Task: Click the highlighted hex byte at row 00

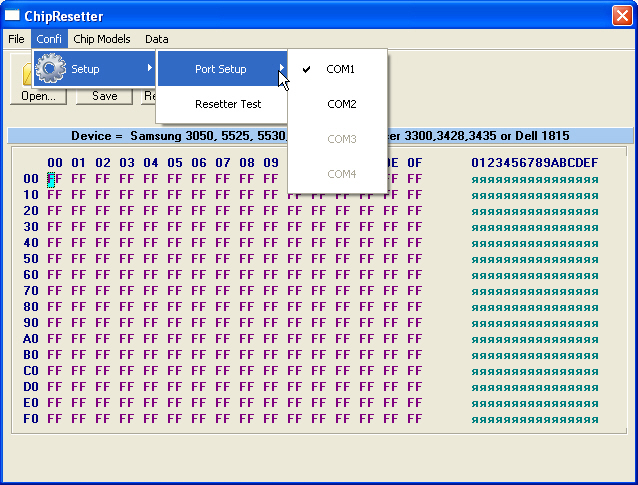Action: (x=54, y=179)
